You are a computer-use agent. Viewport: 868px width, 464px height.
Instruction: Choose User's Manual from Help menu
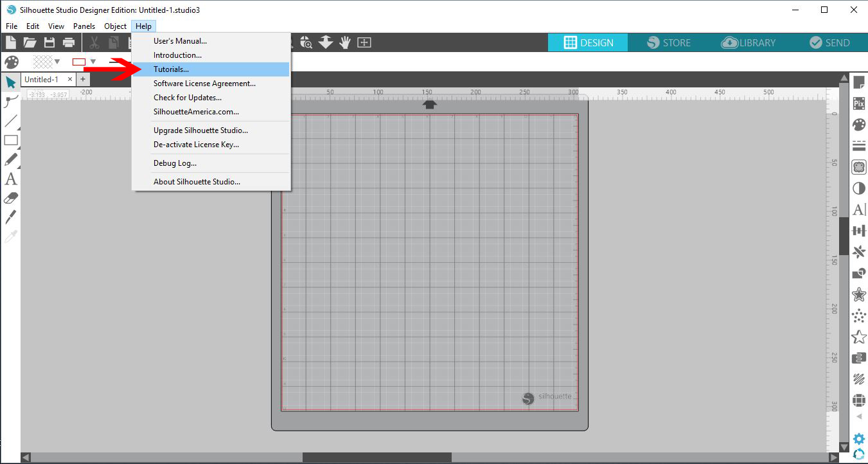pyautogui.click(x=211, y=41)
